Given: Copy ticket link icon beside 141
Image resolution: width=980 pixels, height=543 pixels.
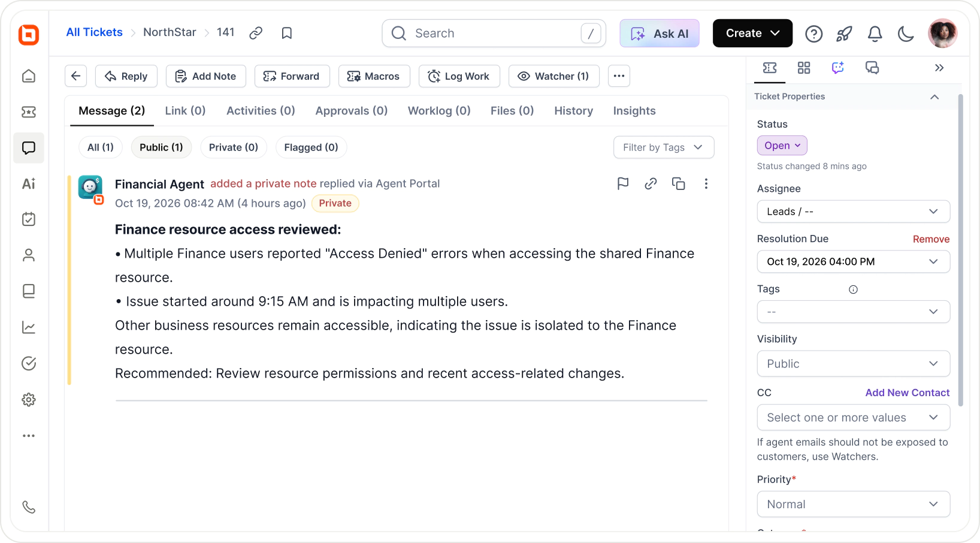Looking at the screenshot, I should [256, 33].
